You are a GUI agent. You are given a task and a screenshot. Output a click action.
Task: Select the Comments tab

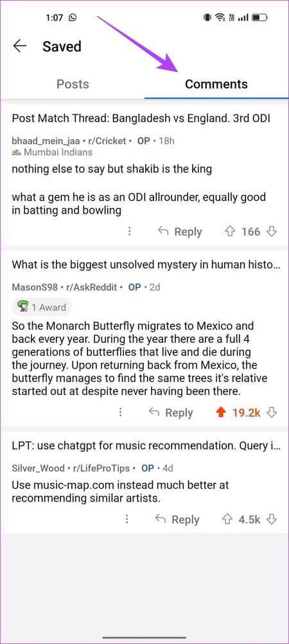(216, 84)
